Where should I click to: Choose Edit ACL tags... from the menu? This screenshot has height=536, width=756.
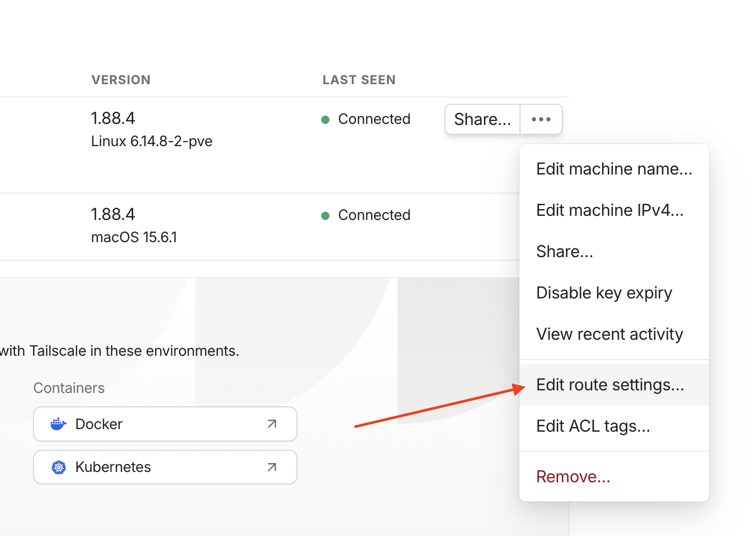[x=593, y=426]
